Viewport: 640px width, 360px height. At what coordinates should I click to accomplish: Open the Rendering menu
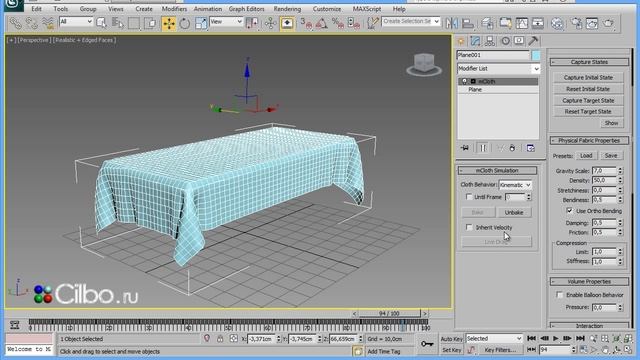pos(287,9)
